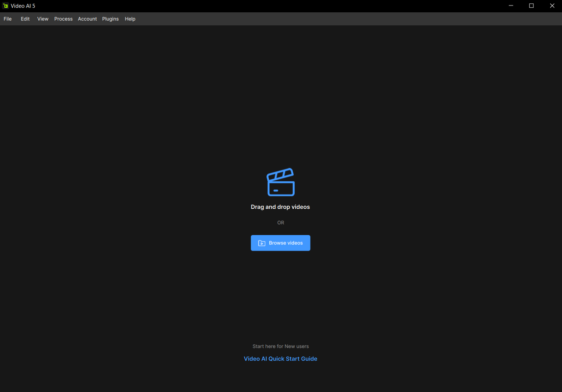The image size is (562, 392).
Task: Open the Account menu
Action: [87, 19]
